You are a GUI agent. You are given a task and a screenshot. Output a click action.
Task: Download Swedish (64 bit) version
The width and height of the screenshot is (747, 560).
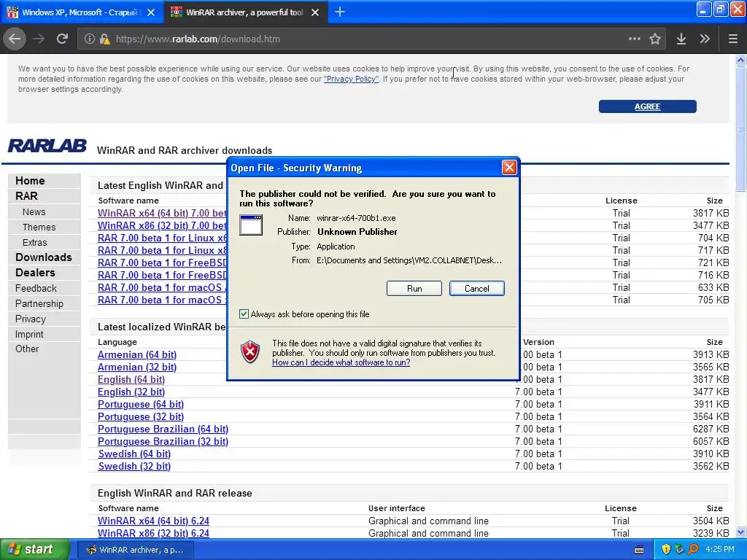pyautogui.click(x=134, y=454)
